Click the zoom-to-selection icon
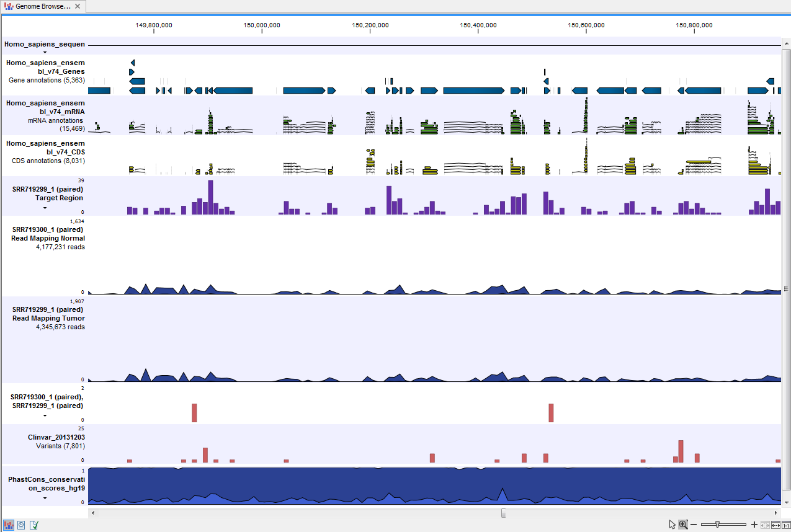791x532 pixels. [x=764, y=525]
